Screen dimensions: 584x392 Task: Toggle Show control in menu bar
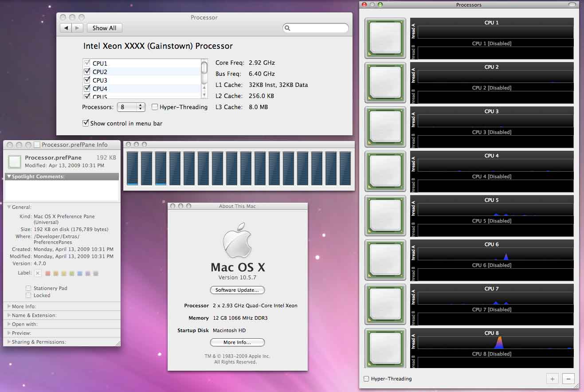(x=86, y=123)
